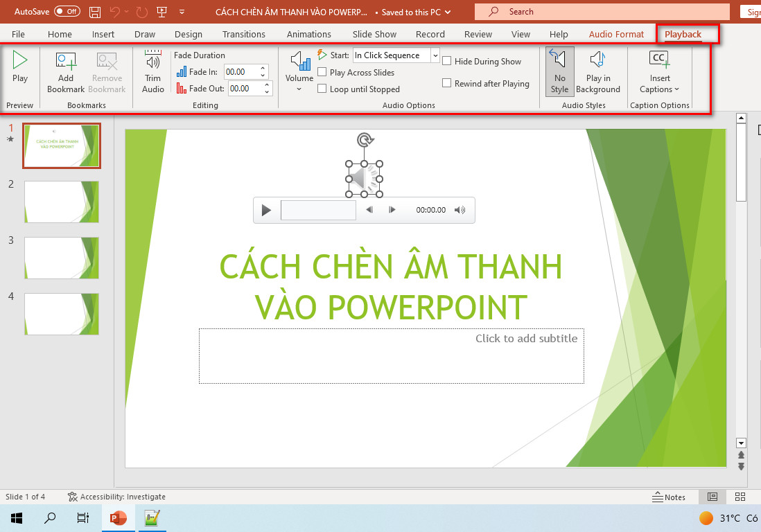Open Insert Captions options
The image size is (761, 532).
[659, 72]
